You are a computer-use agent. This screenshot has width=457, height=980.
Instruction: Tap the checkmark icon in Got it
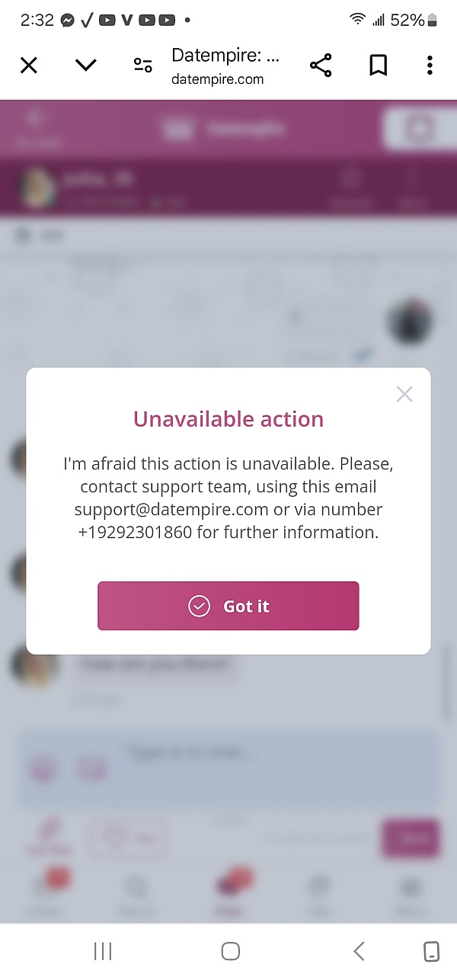199,606
